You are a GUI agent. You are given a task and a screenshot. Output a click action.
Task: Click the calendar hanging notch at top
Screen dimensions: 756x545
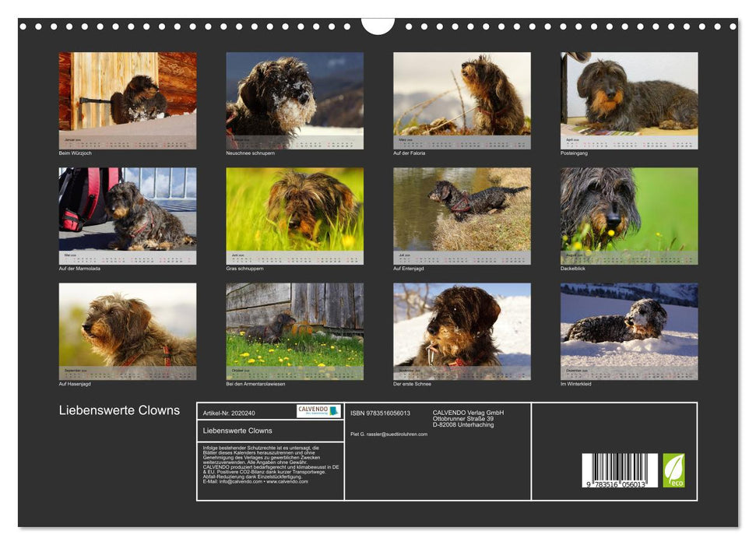click(x=378, y=26)
